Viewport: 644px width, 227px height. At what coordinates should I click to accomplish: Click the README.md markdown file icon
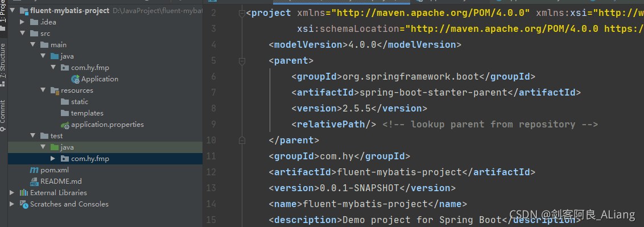(x=34, y=181)
